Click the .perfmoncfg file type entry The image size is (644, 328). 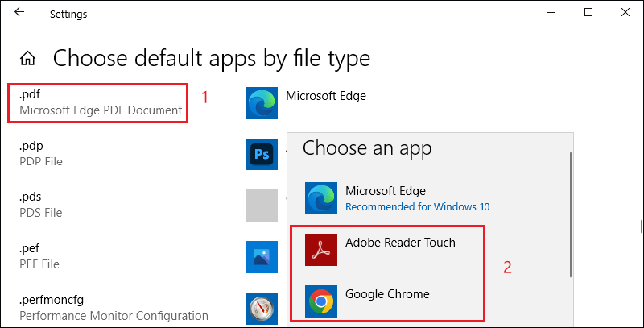pos(114,308)
